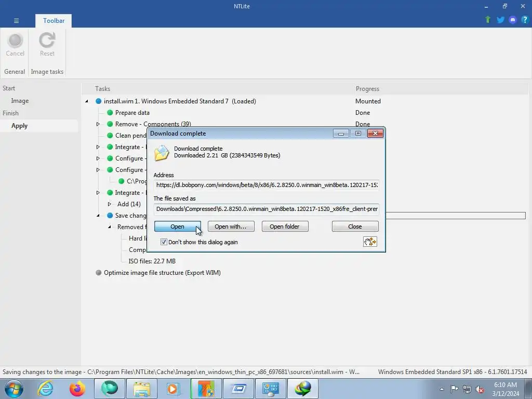Click the muted volume tray icon
Image resolution: width=532 pixels, height=399 pixels.
tap(480, 389)
